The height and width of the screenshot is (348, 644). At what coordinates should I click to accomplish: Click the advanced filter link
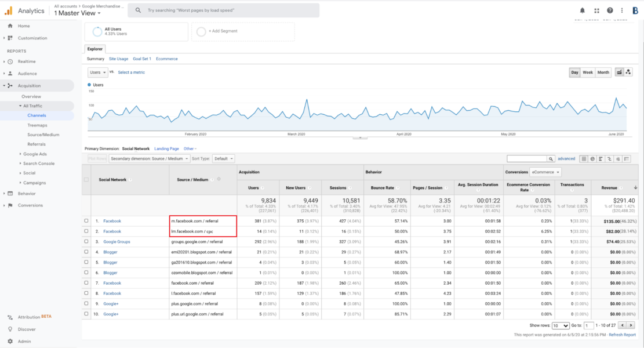click(566, 158)
